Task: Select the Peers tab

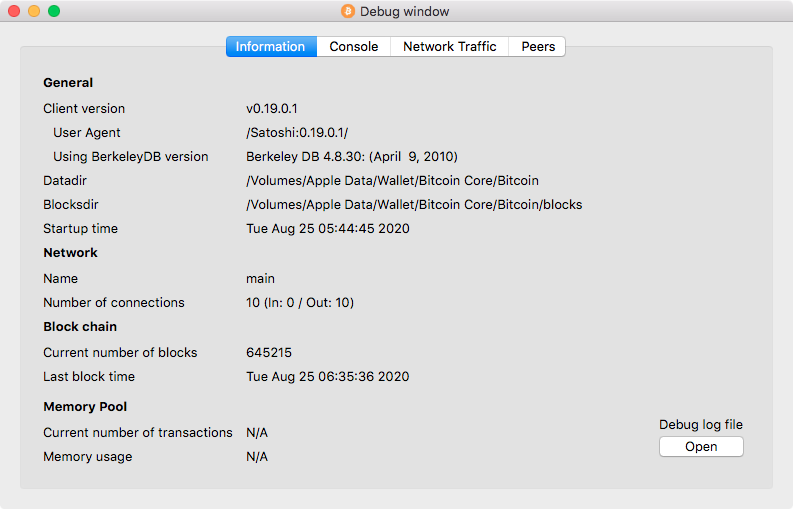Action: (x=538, y=47)
